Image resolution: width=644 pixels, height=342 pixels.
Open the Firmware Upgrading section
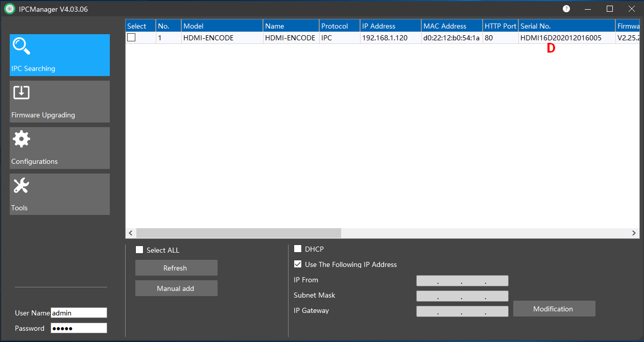(59, 102)
